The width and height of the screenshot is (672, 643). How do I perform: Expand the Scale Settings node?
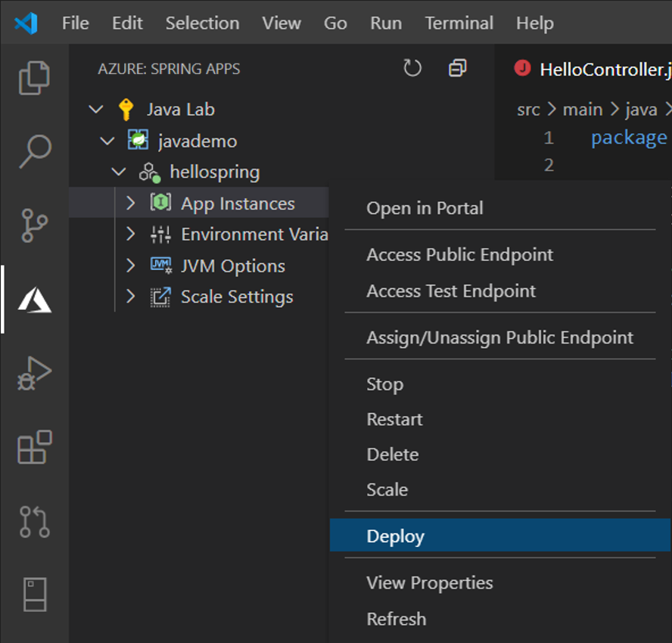coord(131,297)
